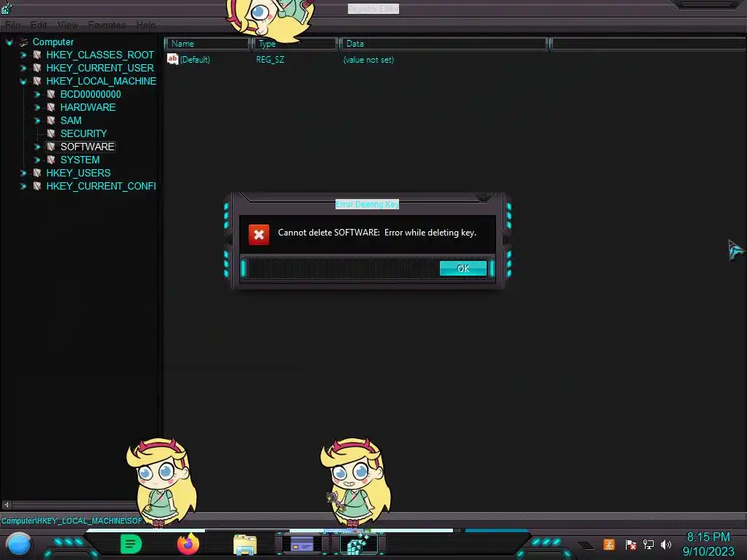The width and height of the screenshot is (747, 560).
Task: Switch to purple card app in taskbar
Action: pyautogui.click(x=302, y=544)
